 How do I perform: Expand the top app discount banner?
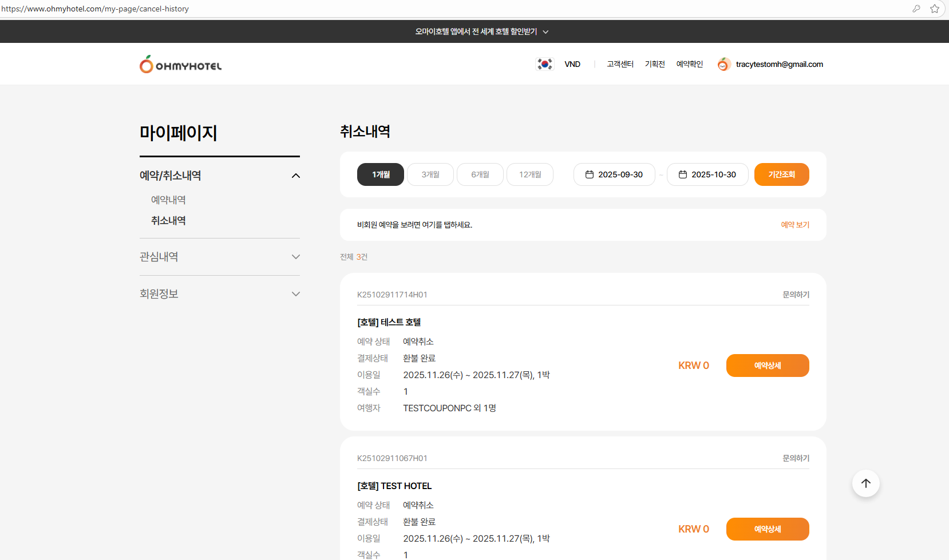tap(481, 31)
